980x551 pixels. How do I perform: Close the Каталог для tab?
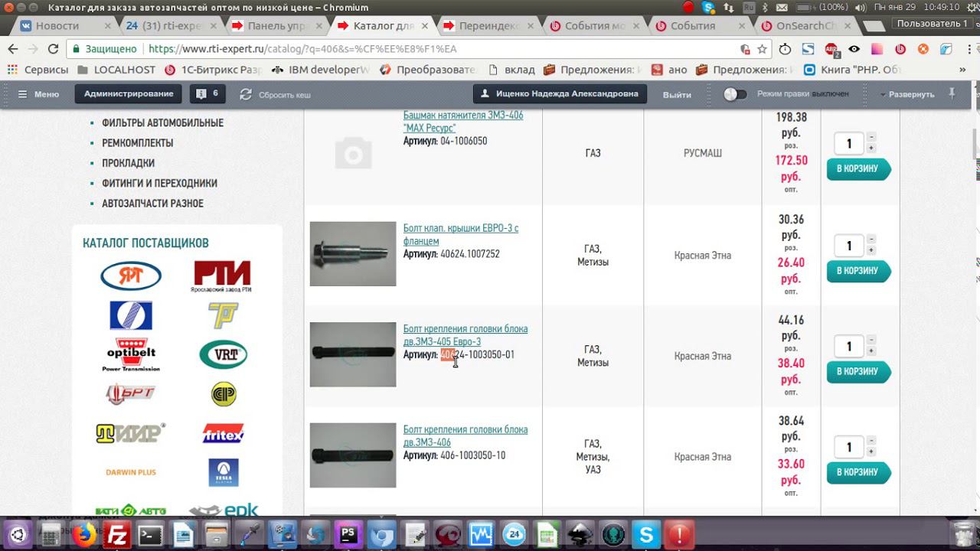(x=426, y=25)
